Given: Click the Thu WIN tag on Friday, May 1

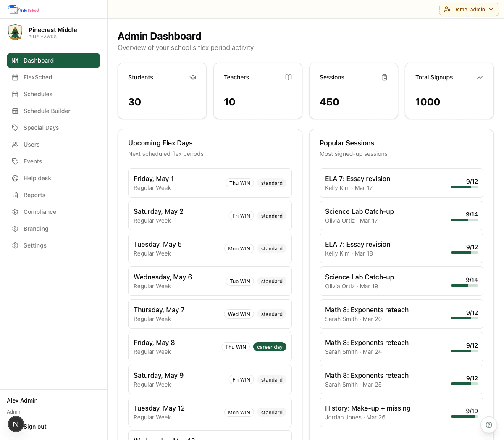Looking at the screenshot, I should (240, 183).
